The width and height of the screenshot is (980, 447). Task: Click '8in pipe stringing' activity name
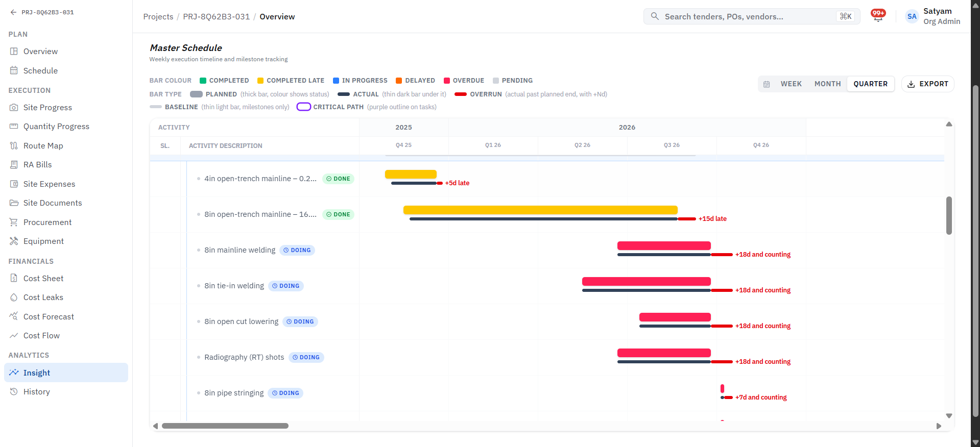pyautogui.click(x=234, y=393)
